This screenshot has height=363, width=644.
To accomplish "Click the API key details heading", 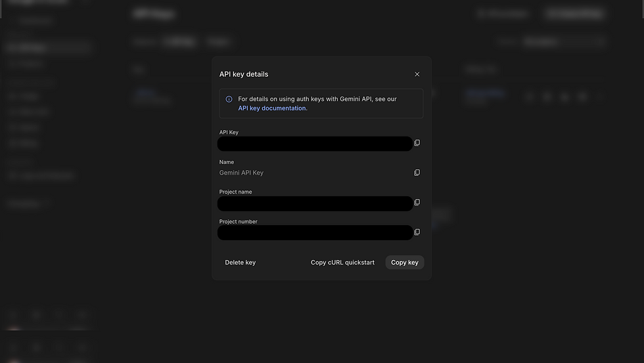I will [x=244, y=74].
